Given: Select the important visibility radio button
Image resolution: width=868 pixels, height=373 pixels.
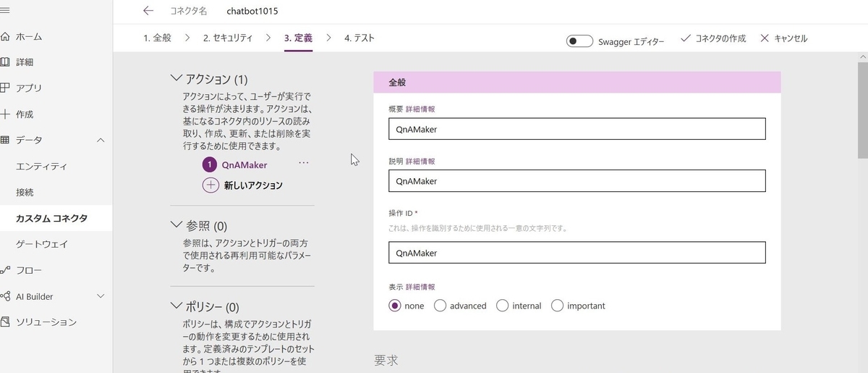Looking at the screenshot, I should pos(557,306).
